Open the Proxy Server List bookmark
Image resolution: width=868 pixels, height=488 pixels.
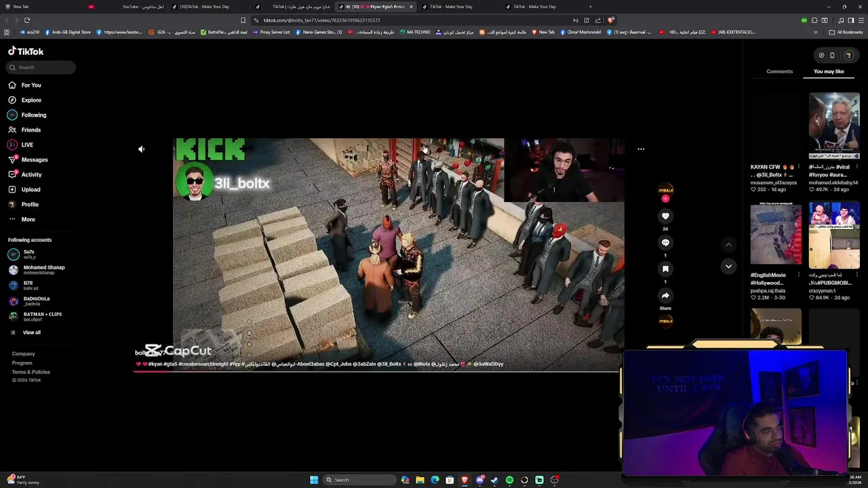click(x=271, y=32)
